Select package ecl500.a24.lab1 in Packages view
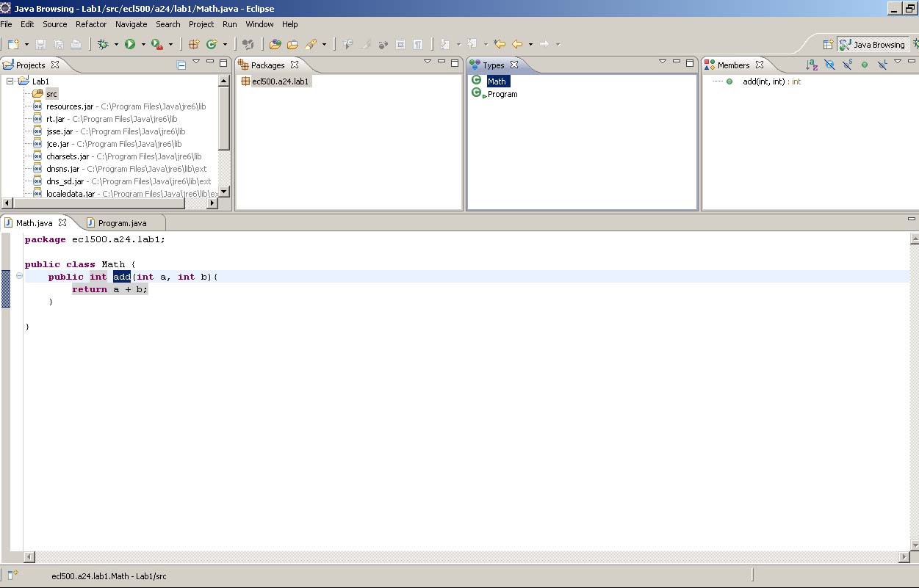The image size is (919, 588). (x=280, y=81)
